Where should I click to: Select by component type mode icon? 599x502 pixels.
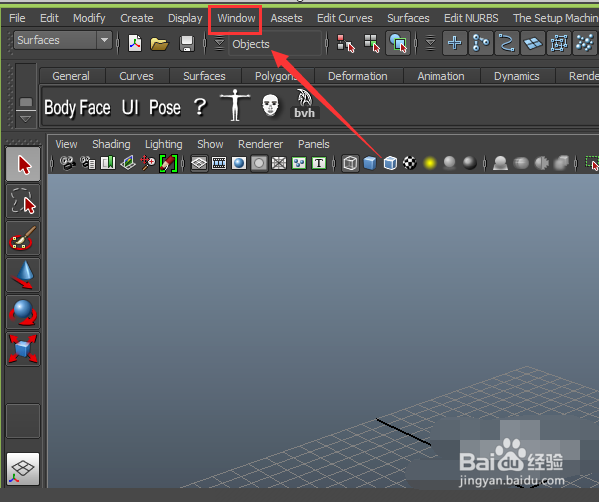click(x=398, y=43)
